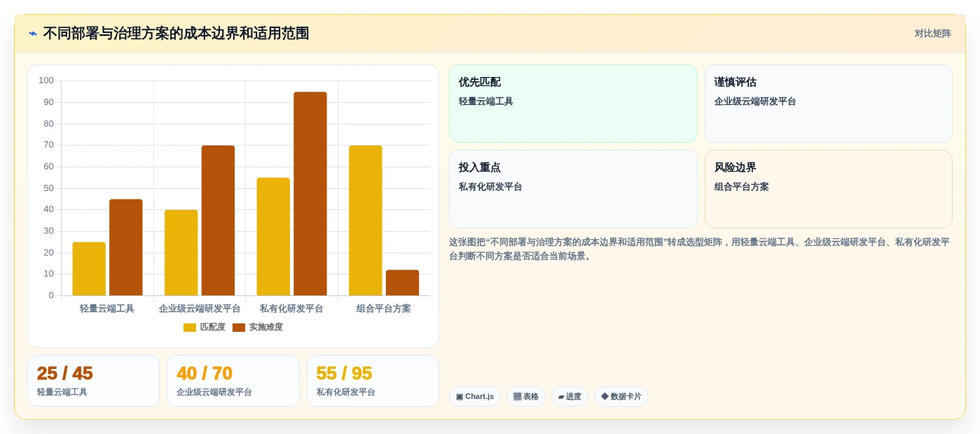This screenshot has width=980, height=434.
Task: Click the 私有化研发平台 x-axis label
Action: pyautogui.click(x=291, y=309)
